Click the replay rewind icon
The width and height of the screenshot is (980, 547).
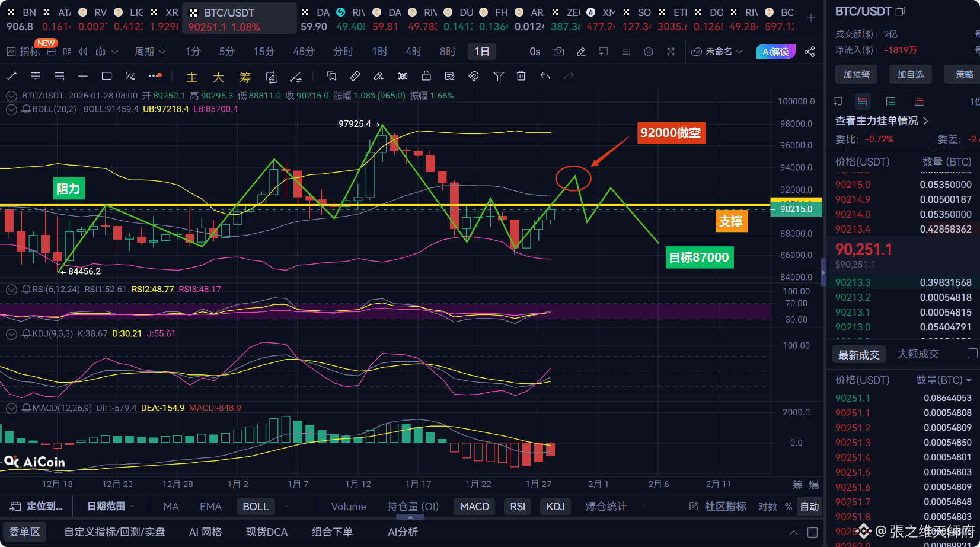(83, 52)
